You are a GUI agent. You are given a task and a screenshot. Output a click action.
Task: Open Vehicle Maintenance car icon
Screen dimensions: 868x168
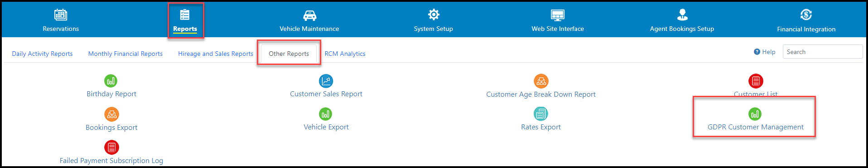pos(309,15)
